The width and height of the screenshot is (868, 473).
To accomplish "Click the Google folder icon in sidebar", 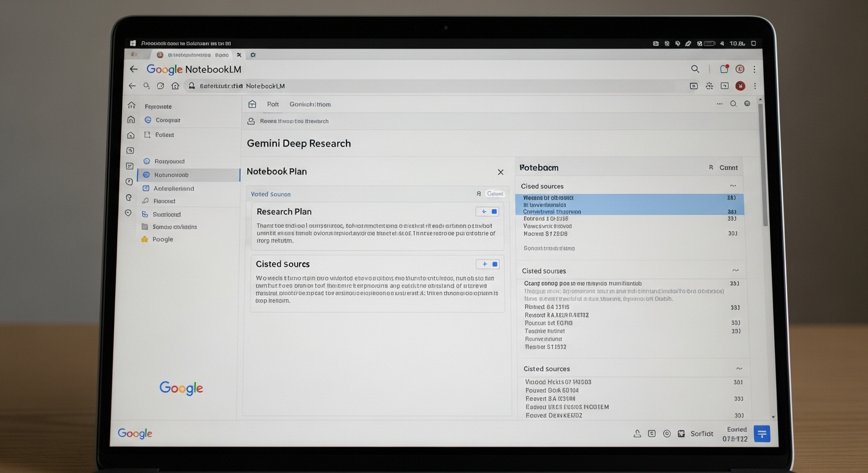I will (145, 240).
